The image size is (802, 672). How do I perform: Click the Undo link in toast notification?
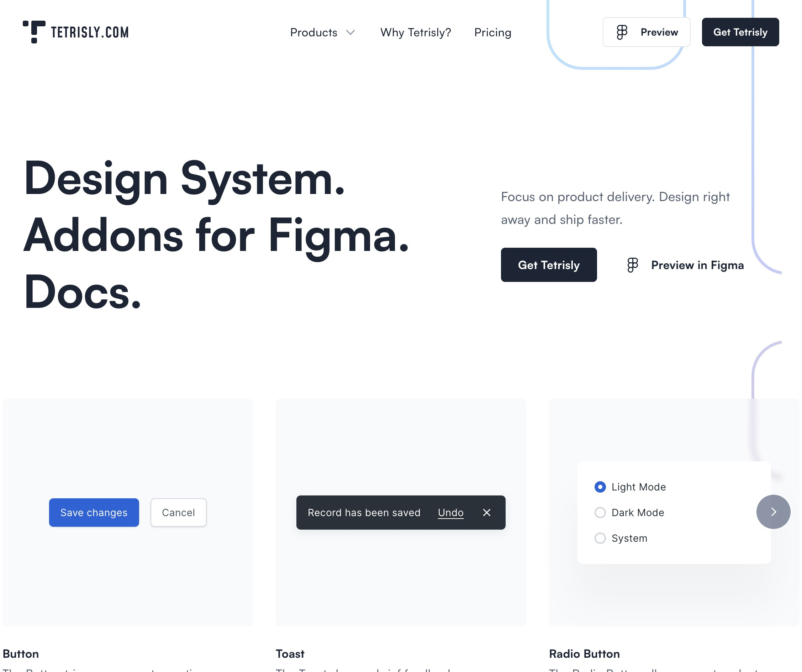450,512
